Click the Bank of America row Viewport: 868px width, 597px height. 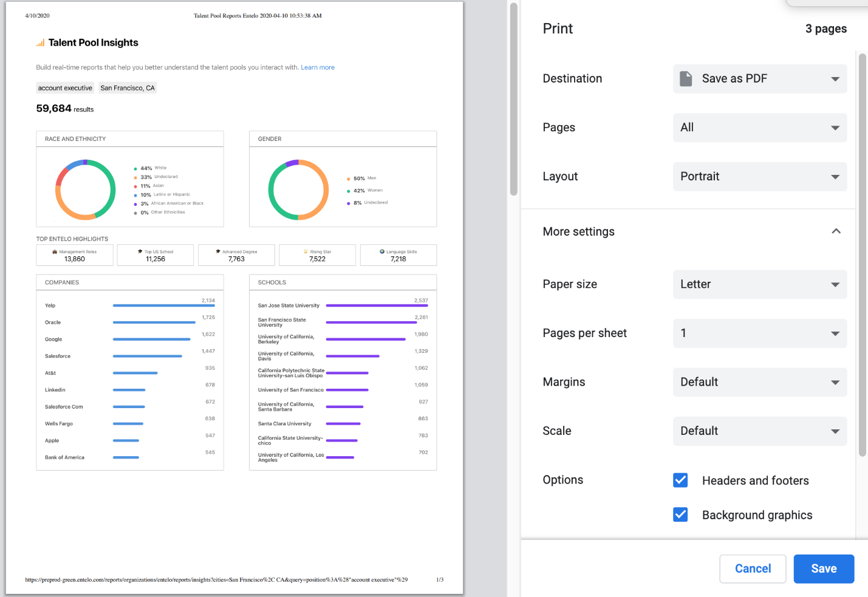130,457
